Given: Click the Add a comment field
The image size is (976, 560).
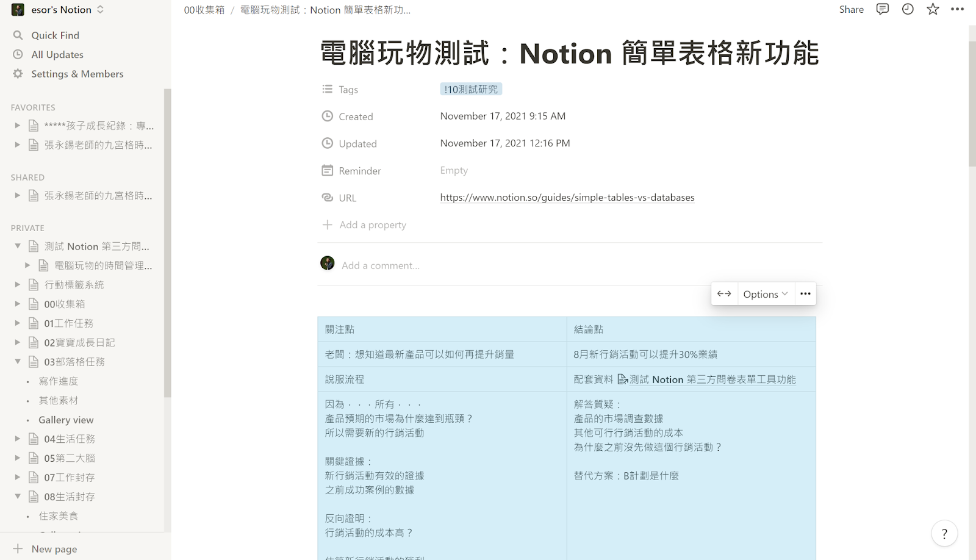Looking at the screenshot, I should [381, 265].
